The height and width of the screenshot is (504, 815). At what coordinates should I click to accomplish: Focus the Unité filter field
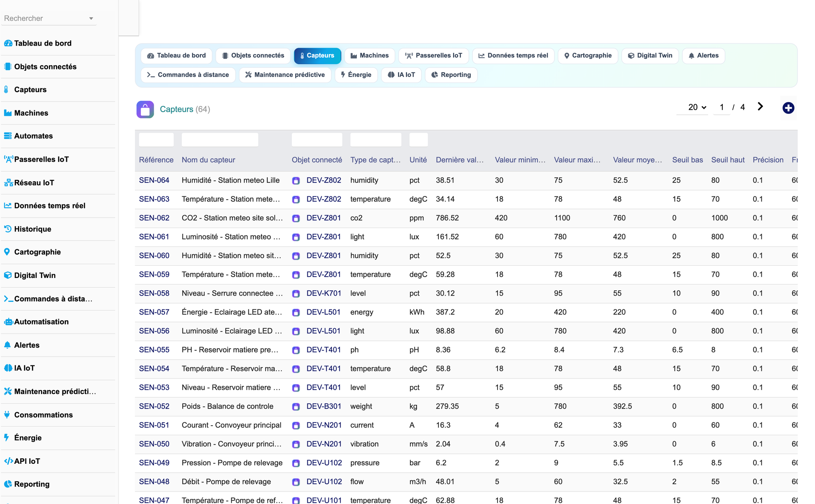pyautogui.click(x=418, y=140)
